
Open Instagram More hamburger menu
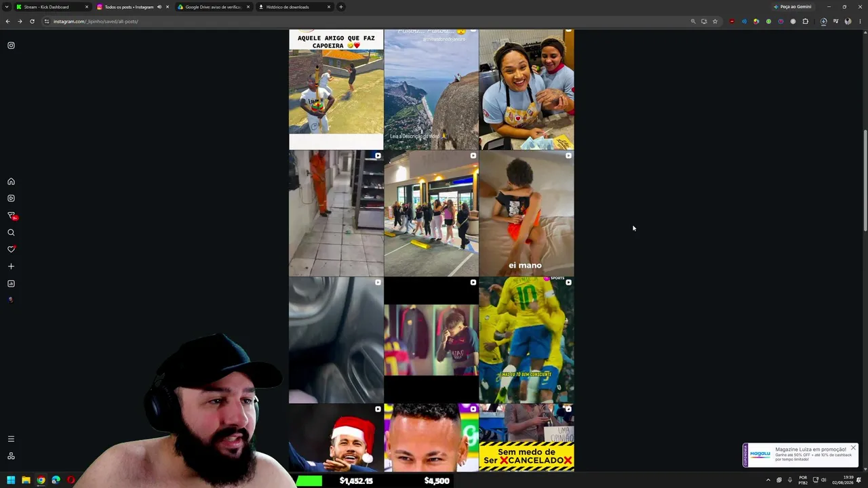(11, 439)
